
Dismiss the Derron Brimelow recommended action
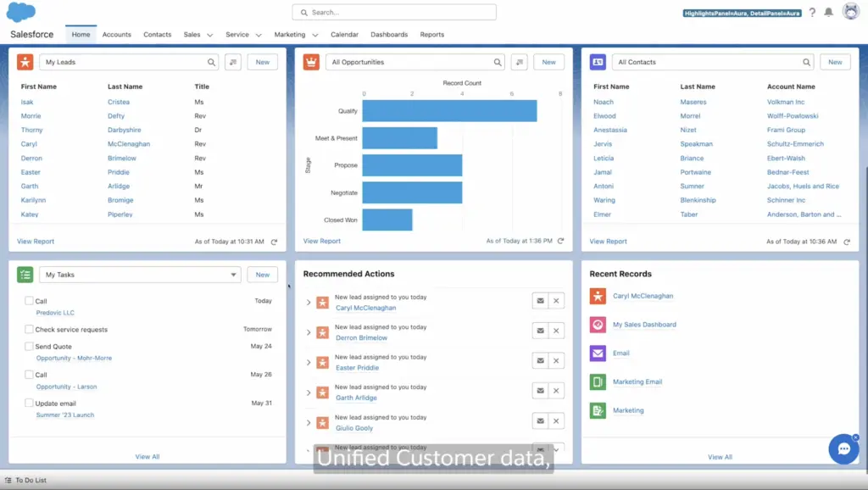[x=556, y=331]
